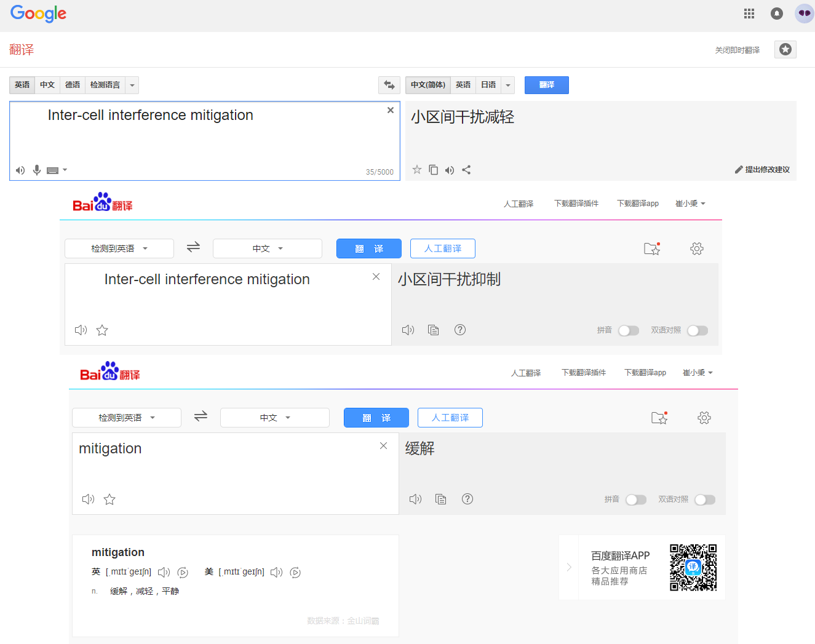Open 中文 target dropdown in lower Baidu

click(x=275, y=418)
